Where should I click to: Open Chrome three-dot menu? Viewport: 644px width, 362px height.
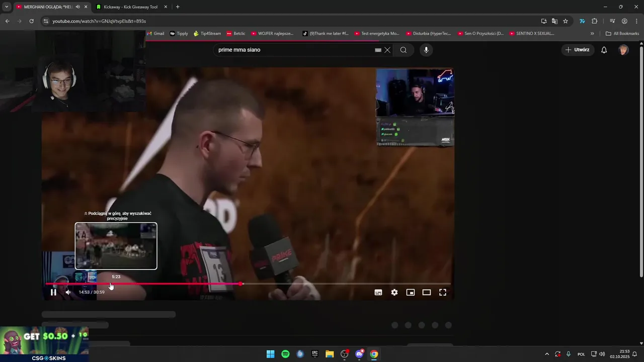(635, 21)
